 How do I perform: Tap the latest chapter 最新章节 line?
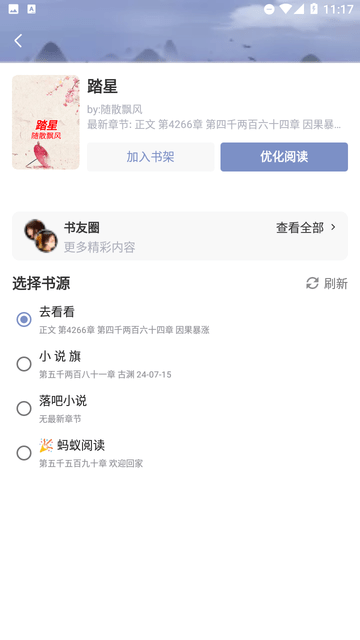coord(214,124)
